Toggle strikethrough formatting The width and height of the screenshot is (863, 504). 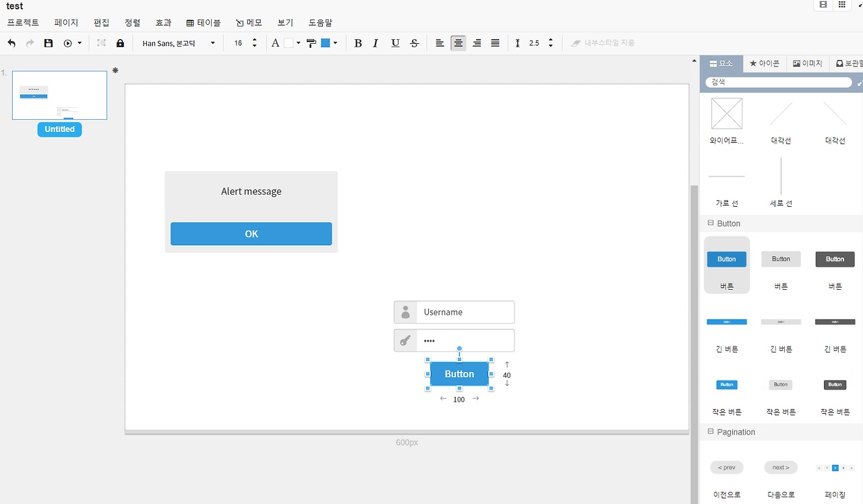tap(414, 43)
